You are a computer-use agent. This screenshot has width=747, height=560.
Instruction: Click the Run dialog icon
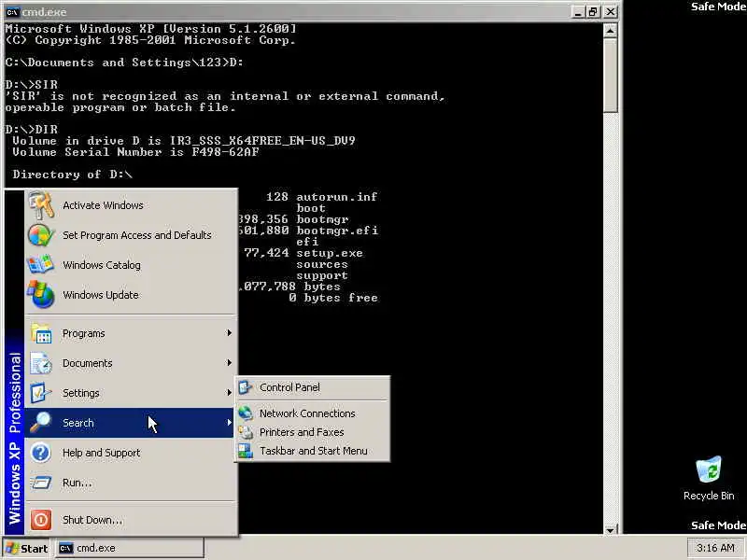pos(41,483)
